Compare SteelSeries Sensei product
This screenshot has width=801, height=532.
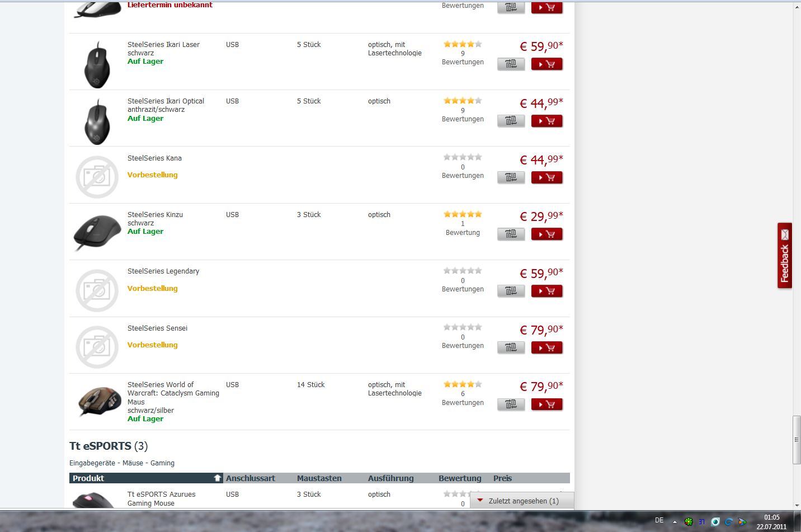tap(511, 347)
